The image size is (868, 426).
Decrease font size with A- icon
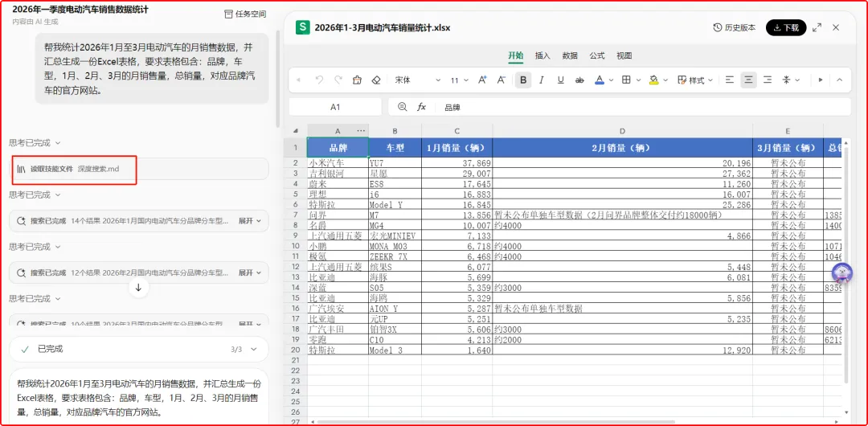pos(502,80)
